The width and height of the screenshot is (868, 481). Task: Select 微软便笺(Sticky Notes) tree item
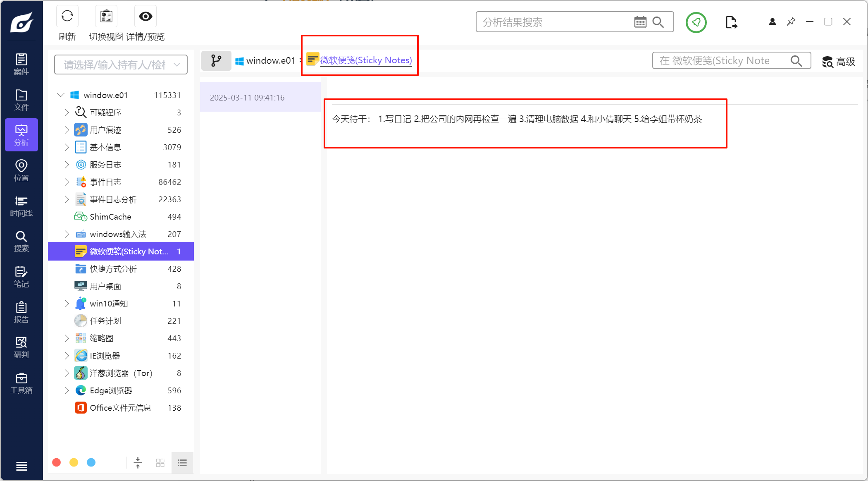(121, 251)
